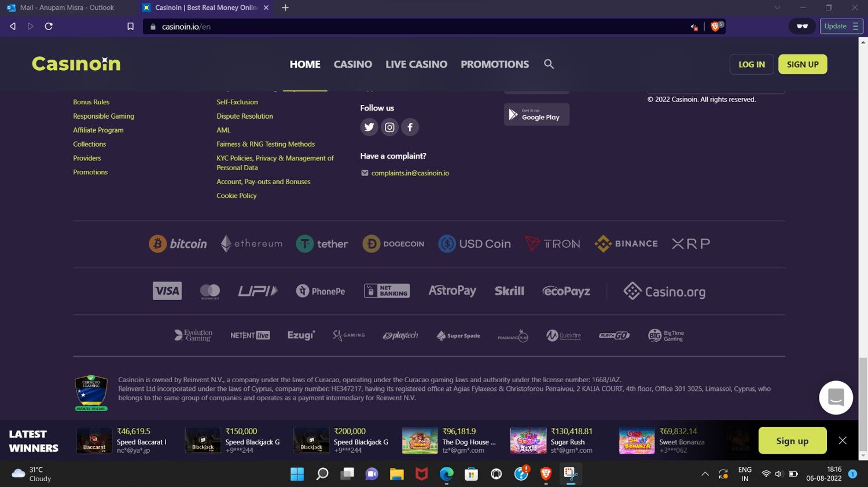Reload the page using the refresh icon

click(x=49, y=27)
